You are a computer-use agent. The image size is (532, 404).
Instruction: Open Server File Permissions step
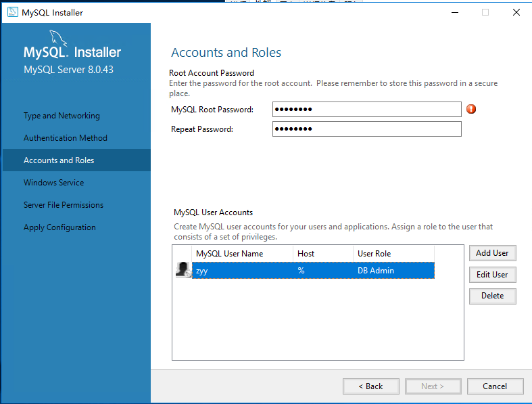point(64,205)
